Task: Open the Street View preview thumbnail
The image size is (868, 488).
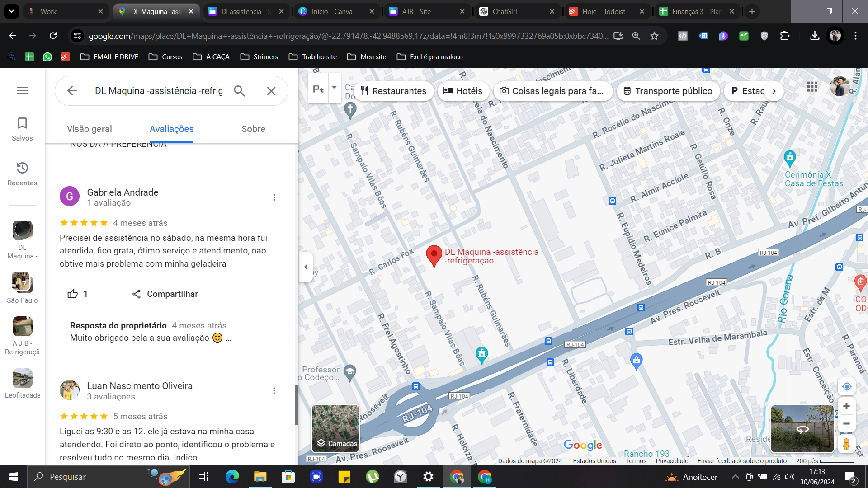Action: point(802,429)
